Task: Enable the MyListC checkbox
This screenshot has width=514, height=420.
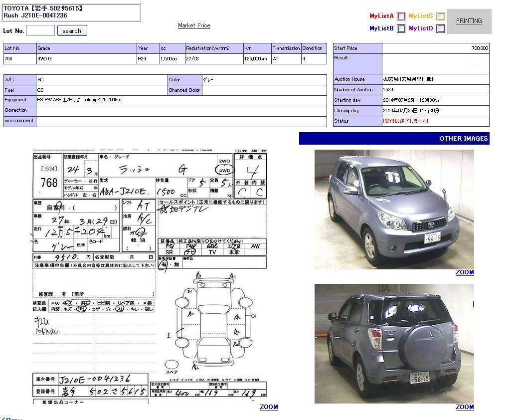Action: click(440, 16)
